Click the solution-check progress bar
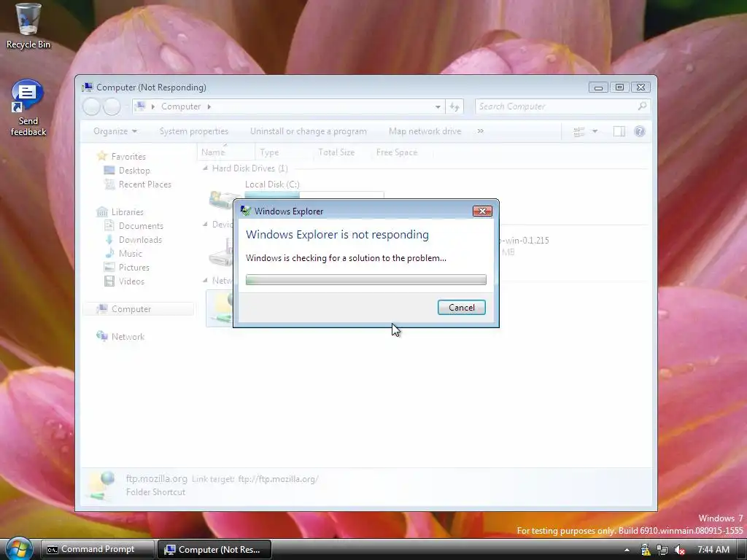The height and width of the screenshot is (560, 747). [x=366, y=279]
